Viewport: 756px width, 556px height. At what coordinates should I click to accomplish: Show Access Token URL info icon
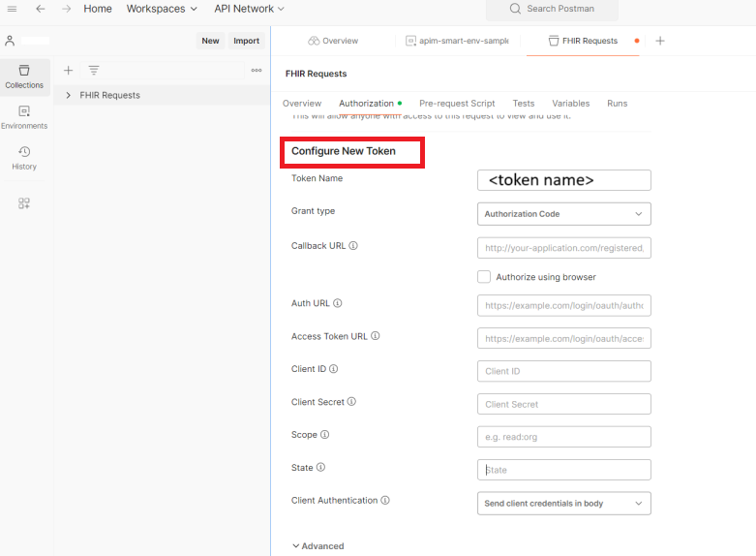[376, 336]
